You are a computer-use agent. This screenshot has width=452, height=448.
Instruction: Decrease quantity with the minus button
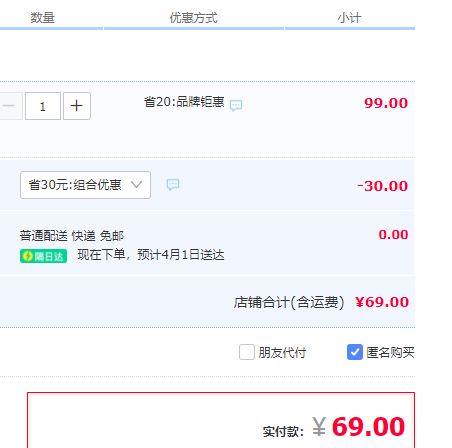[9, 106]
